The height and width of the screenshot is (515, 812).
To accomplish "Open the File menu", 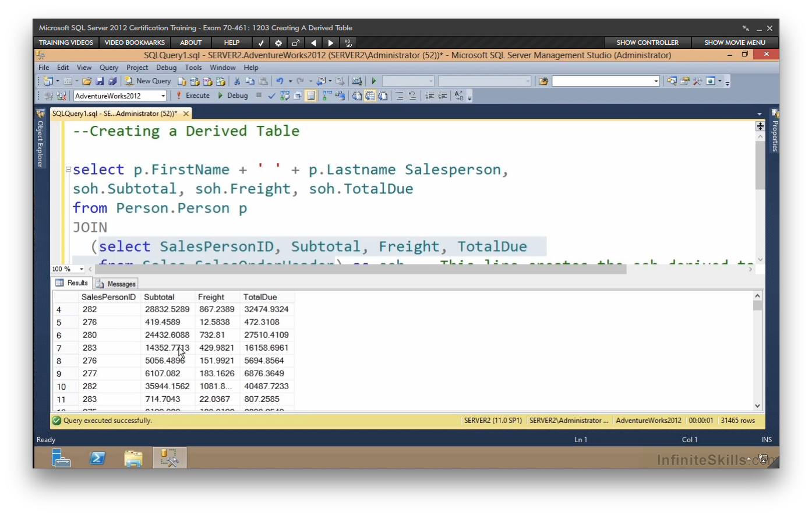I will pyautogui.click(x=44, y=68).
